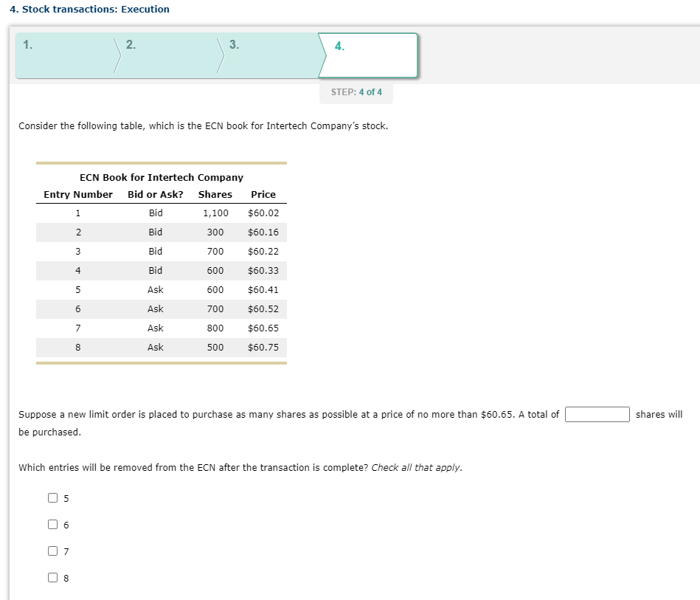700x600 pixels.
Task: Click the Price column header
Action: [x=263, y=194]
